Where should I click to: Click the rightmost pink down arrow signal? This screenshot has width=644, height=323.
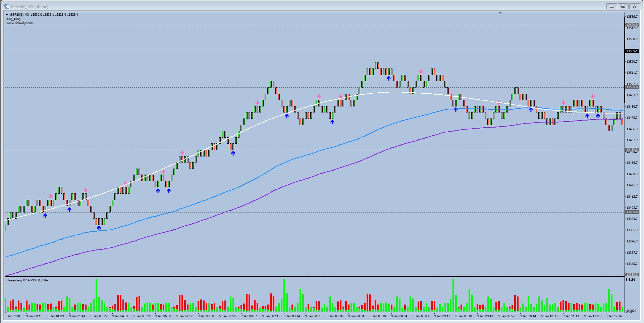point(593,96)
